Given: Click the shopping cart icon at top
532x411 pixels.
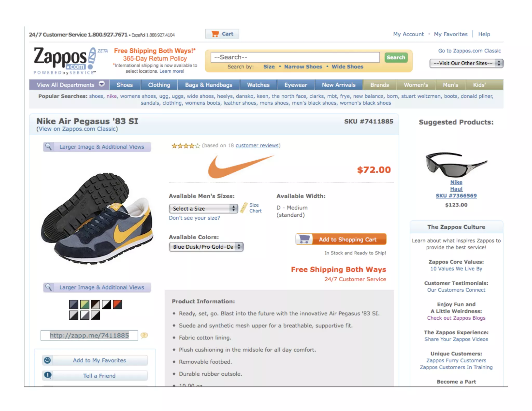Looking at the screenshot, I should click(215, 34).
